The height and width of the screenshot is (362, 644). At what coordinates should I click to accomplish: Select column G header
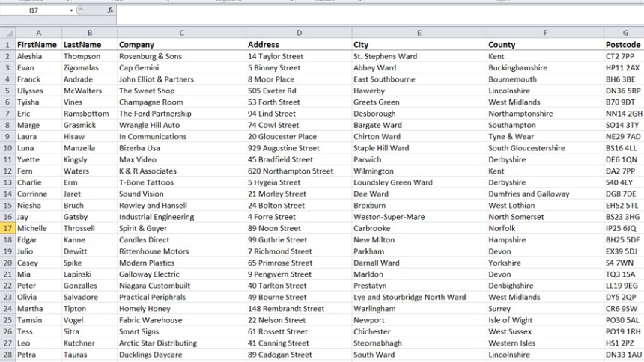pyautogui.click(x=625, y=33)
